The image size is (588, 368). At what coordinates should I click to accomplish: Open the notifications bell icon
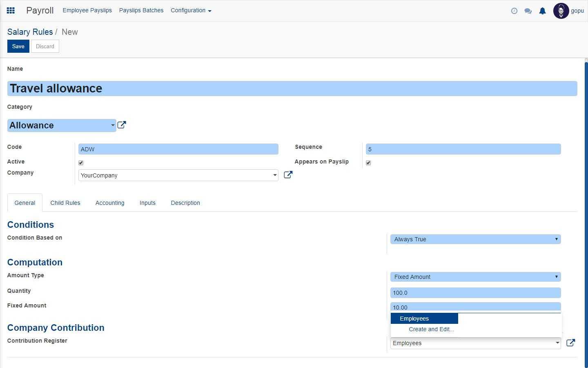[542, 11]
